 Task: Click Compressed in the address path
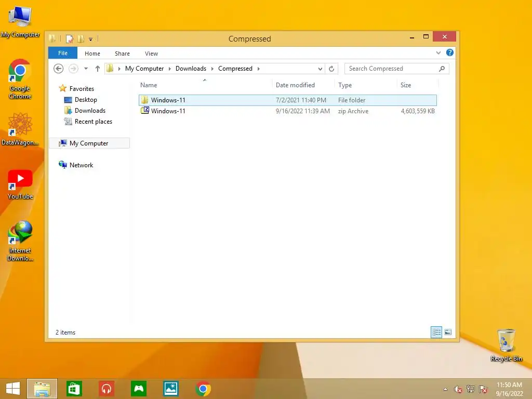pos(235,69)
